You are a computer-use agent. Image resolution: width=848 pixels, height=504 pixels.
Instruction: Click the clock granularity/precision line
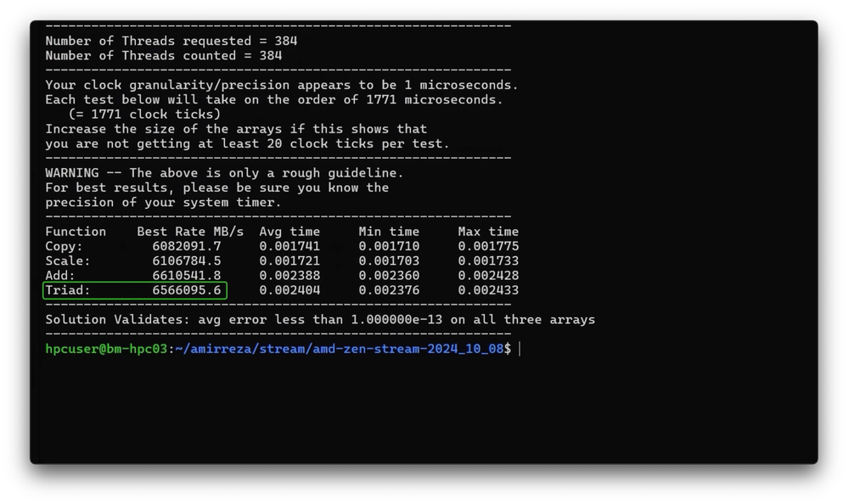[x=282, y=85]
